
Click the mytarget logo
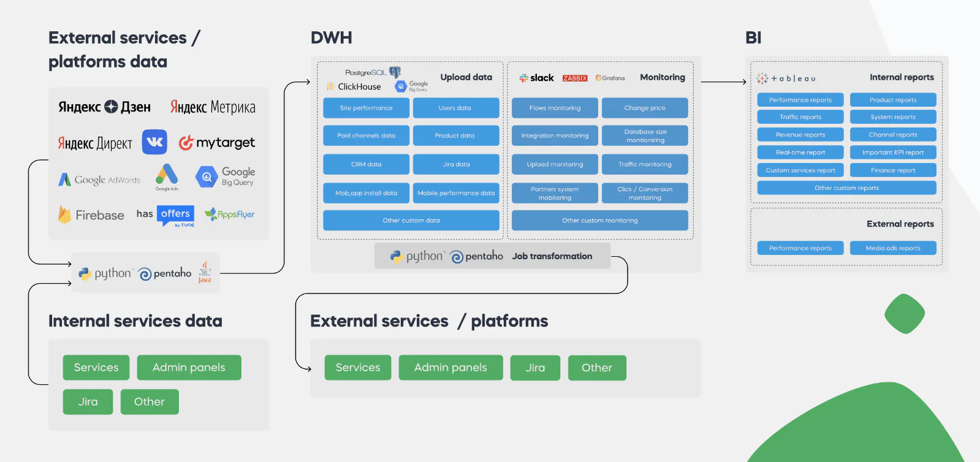(217, 143)
